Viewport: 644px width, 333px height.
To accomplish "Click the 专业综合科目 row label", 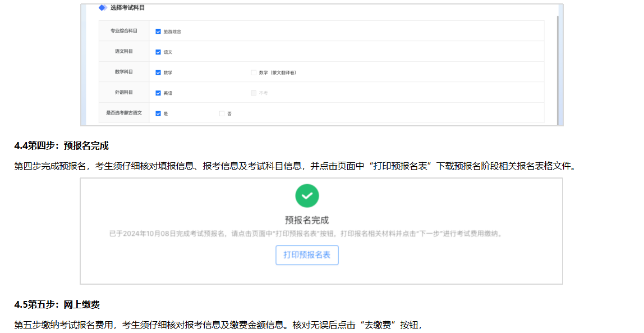I will pyautogui.click(x=123, y=31).
